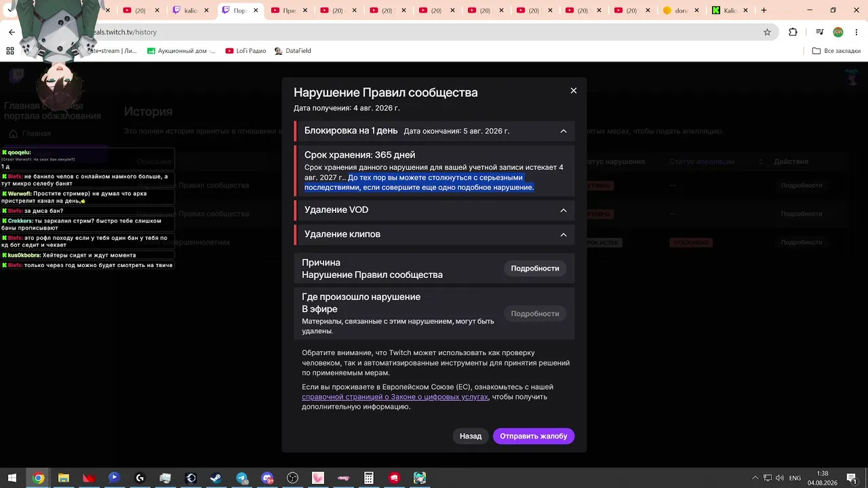Open Logitech G Hub from the taskbar
The width and height of the screenshot is (868, 488).
pos(140,478)
